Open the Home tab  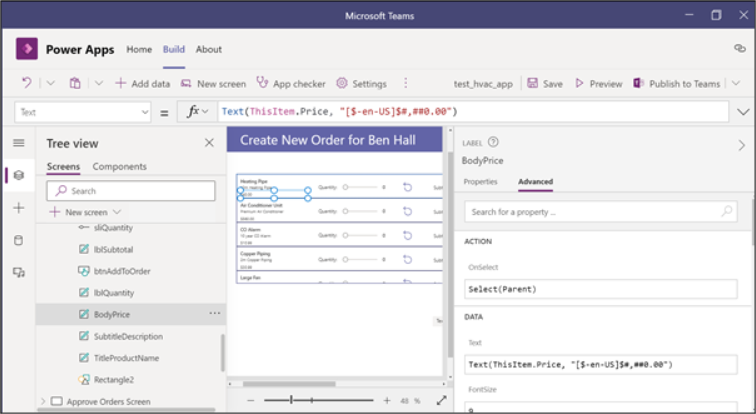point(139,49)
